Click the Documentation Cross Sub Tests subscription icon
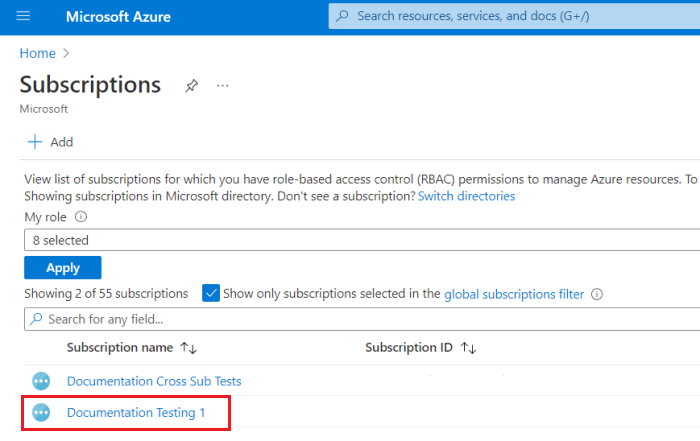700x441 pixels. coord(41,381)
